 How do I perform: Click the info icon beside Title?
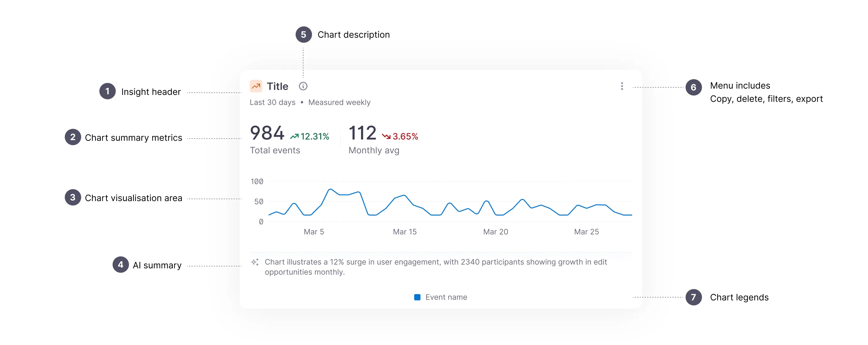coord(303,86)
